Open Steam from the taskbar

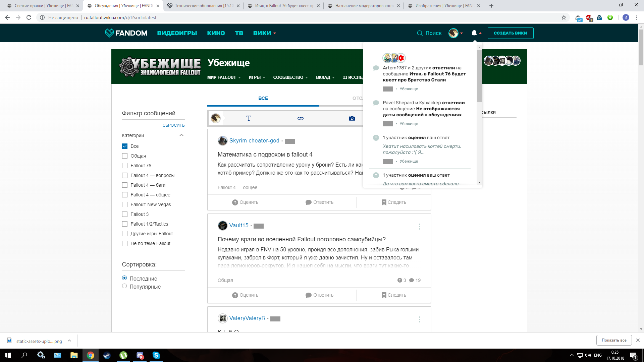[x=107, y=355]
